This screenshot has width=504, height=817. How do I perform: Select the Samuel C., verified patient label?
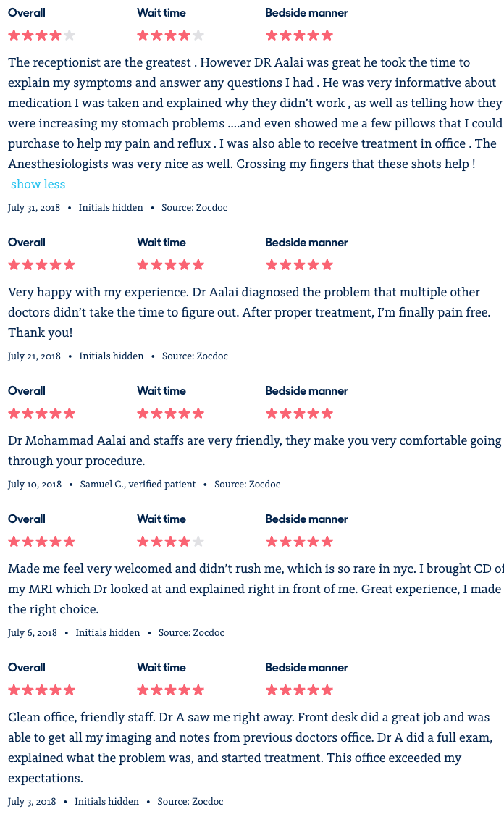[138, 484]
